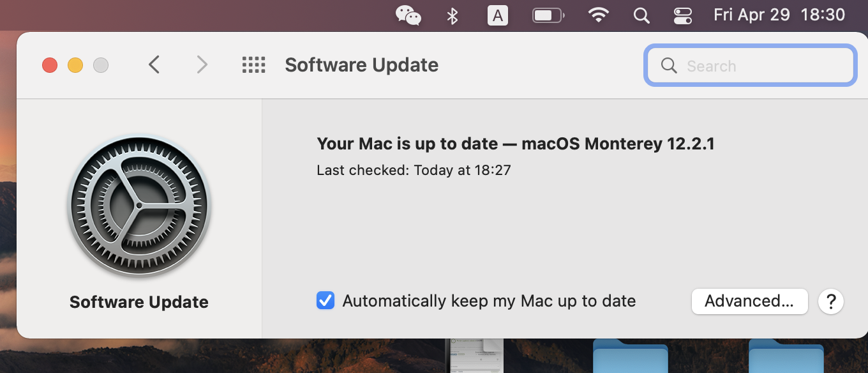Viewport: 868px width, 373px height.
Task: Show all preferences with grid icon
Action: 253,65
